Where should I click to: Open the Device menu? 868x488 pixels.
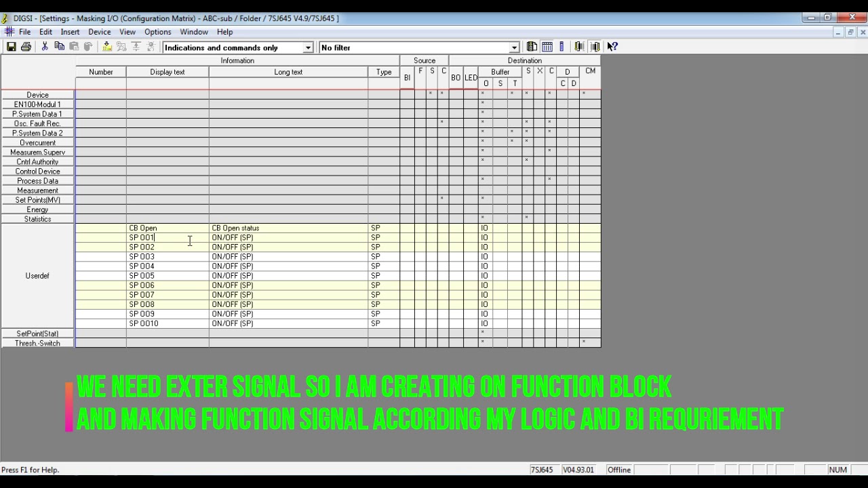99,32
